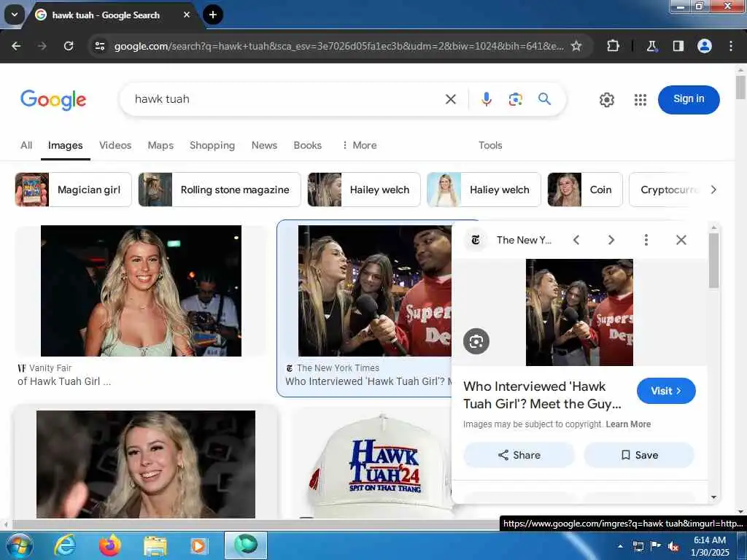This screenshot has height=560, width=747.
Task: Select the Coin suggestion chip
Action: pyautogui.click(x=585, y=190)
